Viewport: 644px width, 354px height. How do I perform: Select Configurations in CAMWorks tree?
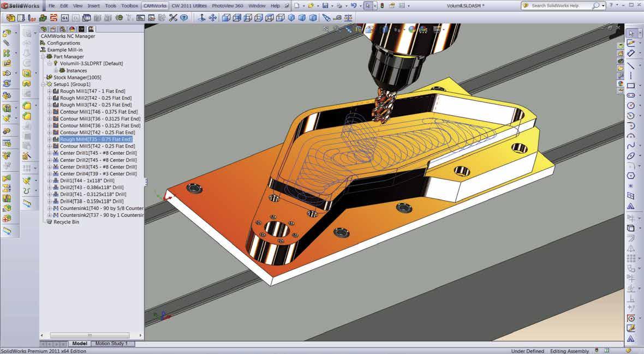point(64,43)
